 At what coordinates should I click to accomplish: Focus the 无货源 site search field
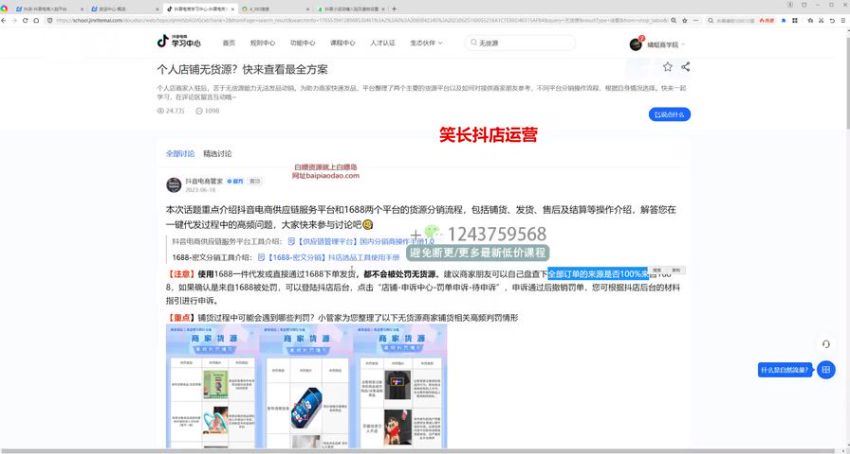[520, 43]
